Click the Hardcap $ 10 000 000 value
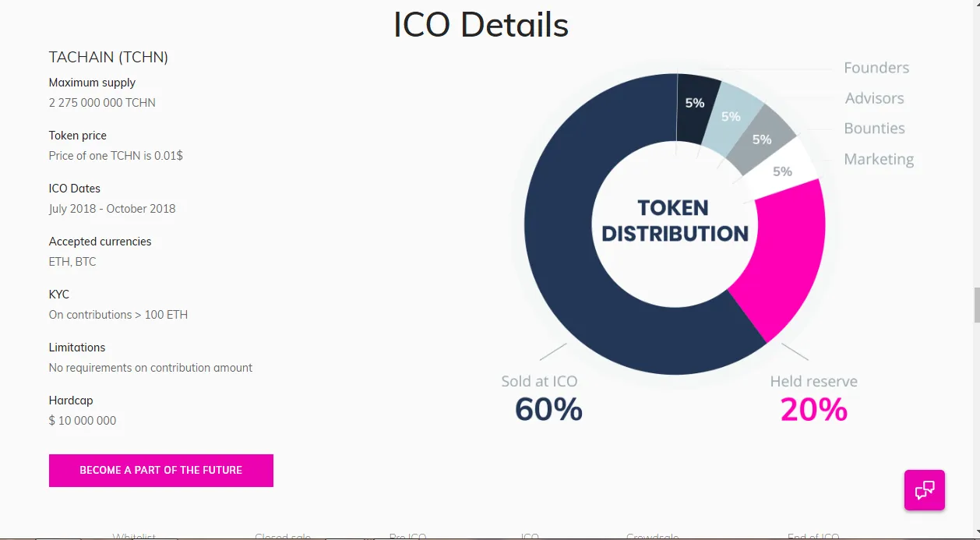The width and height of the screenshot is (980, 540). [x=83, y=421]
